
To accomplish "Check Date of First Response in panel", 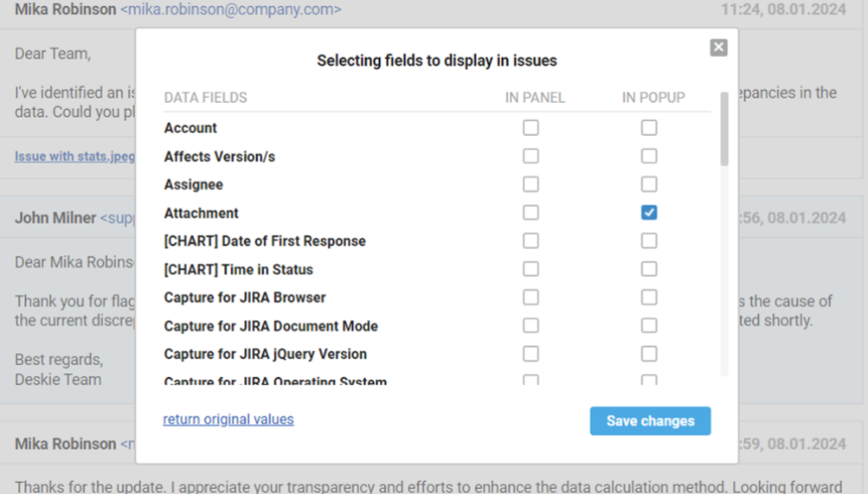I will (531, 241).
